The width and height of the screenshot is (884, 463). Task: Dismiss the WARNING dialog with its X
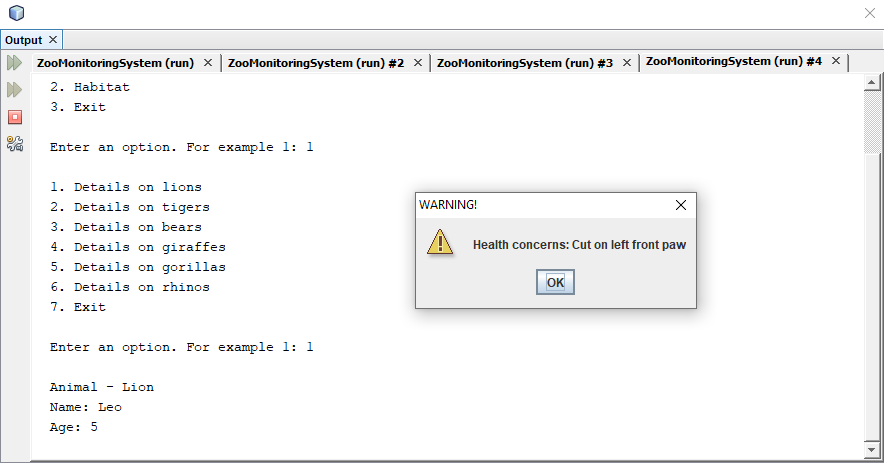(681, 205)
